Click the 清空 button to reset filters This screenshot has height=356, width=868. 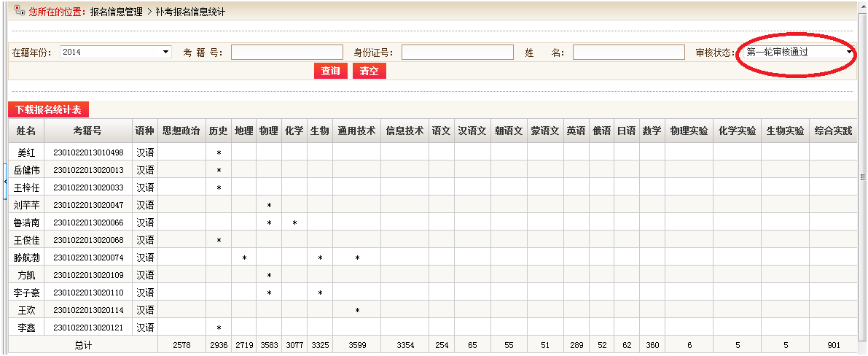pos(370,71)
